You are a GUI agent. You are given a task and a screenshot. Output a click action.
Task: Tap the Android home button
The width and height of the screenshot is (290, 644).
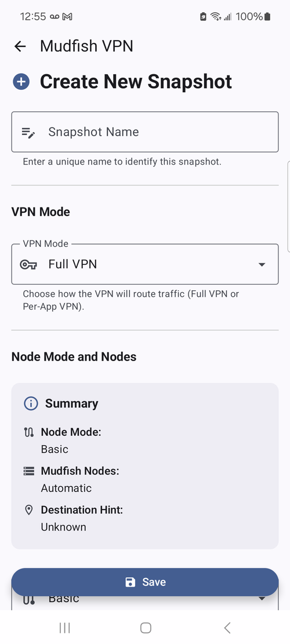[x=146, y=628]
